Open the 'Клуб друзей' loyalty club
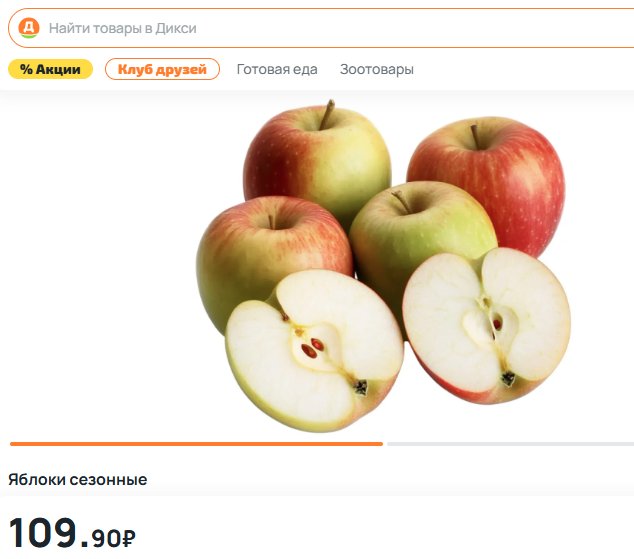 (162, 69)
